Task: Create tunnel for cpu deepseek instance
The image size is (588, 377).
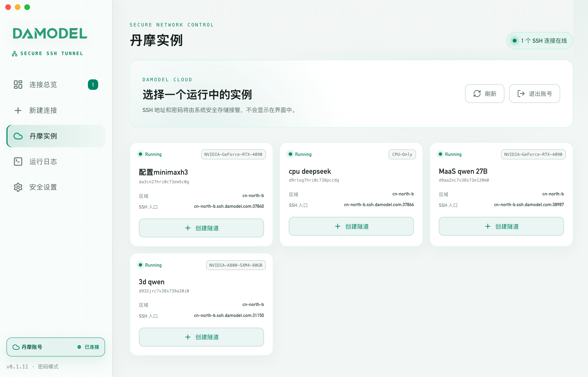Action: pyautogui.click(x=351, y=226)
